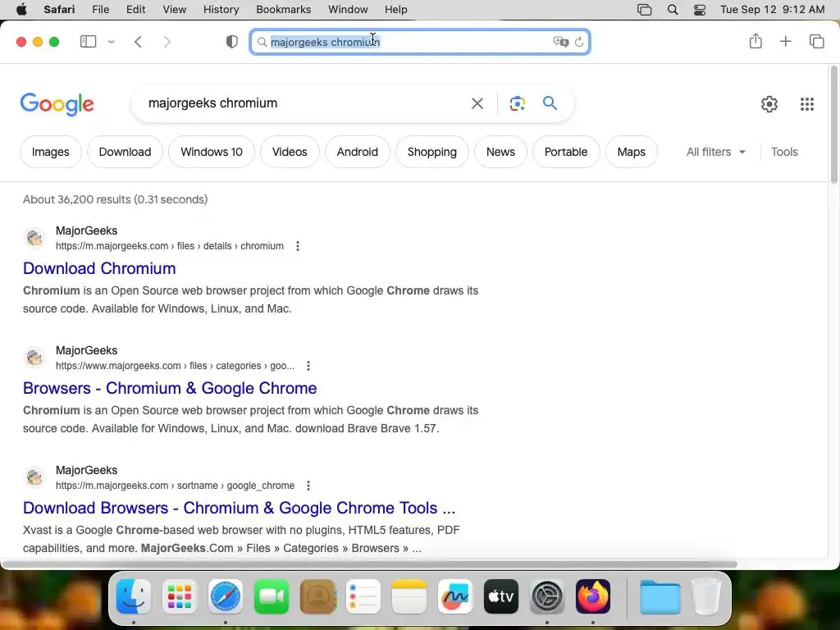
Task: Open the Download Chromium result link
Action: (x=99, y=268)
